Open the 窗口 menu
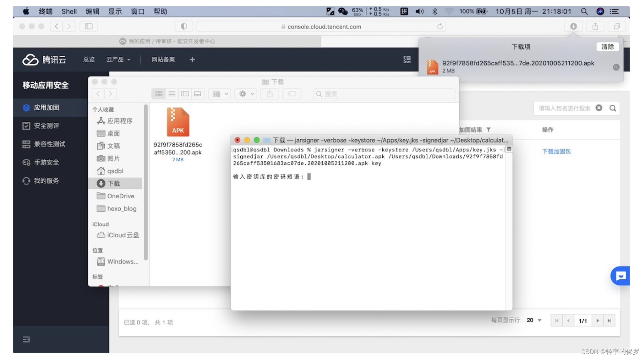The width and height of the screenshot is (644, 358). pyautogui.click(x=138, y=12)
